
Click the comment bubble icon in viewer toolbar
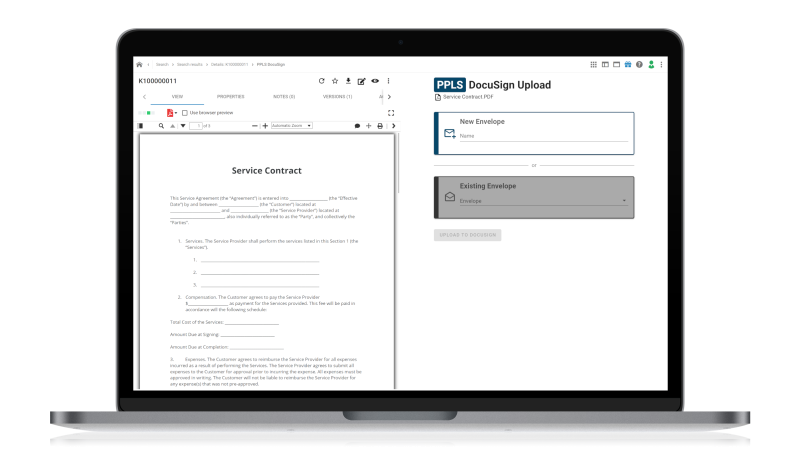(357, 126)
